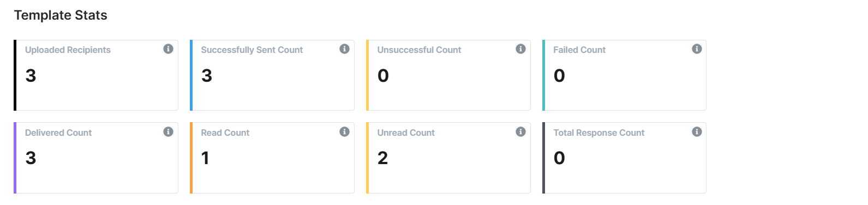Click the Total Response Count value 0

click(559, 158)
